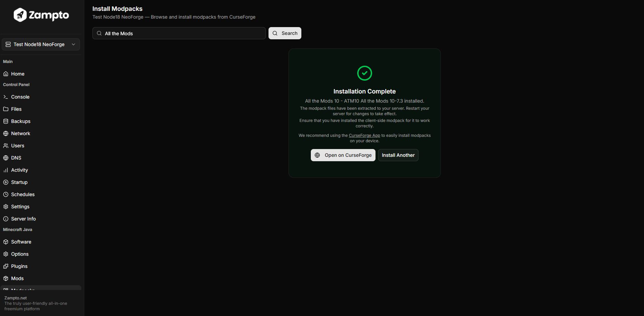This screenshot has width=644, height=316.
Task: Click the Install Modpacks heading
Action: 117,9
